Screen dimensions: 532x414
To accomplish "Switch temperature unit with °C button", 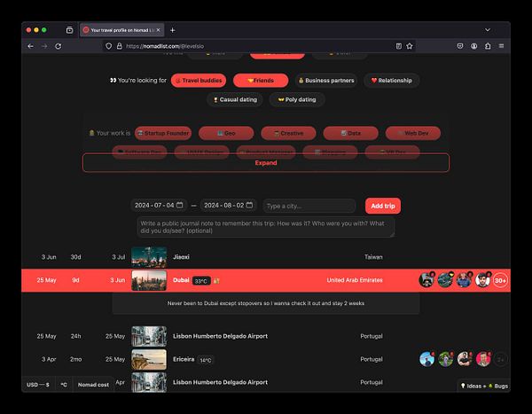I will (64, 385).
